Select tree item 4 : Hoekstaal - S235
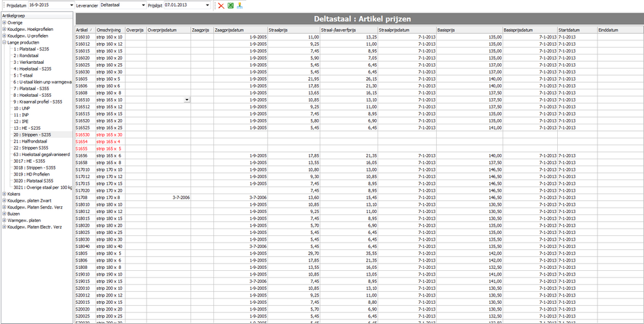This screenshot has width=644, height=324. [x=32, y=69]
